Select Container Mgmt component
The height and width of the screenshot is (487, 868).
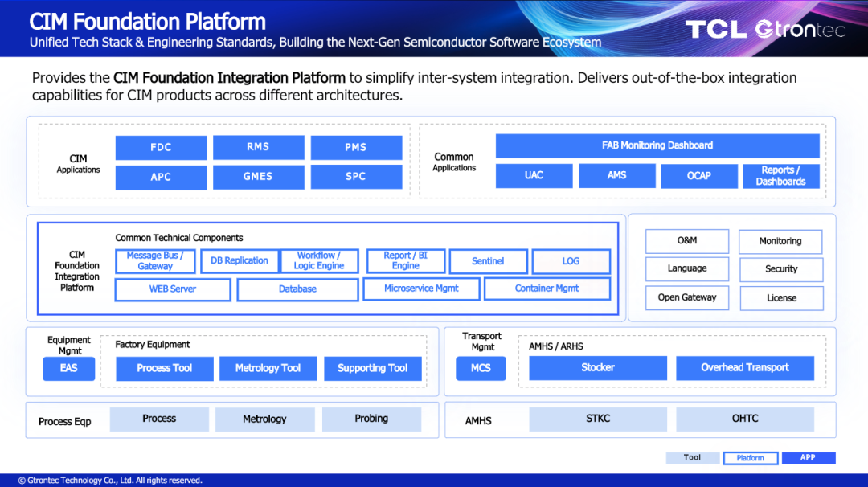point(547,289)
